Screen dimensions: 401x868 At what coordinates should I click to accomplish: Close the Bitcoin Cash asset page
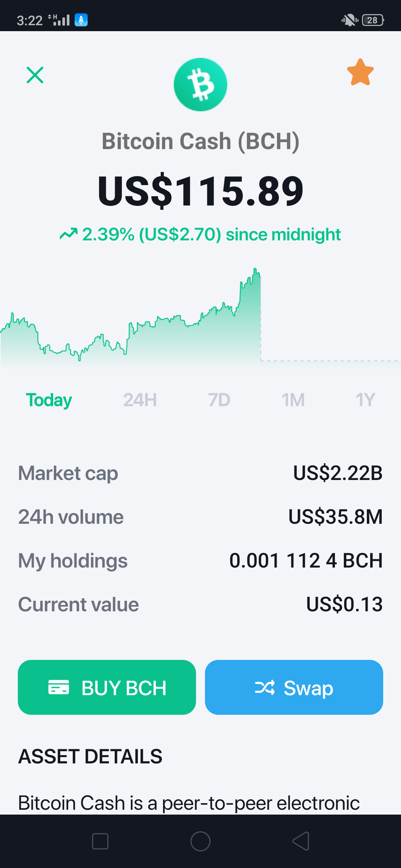click(x=35, y=75)
